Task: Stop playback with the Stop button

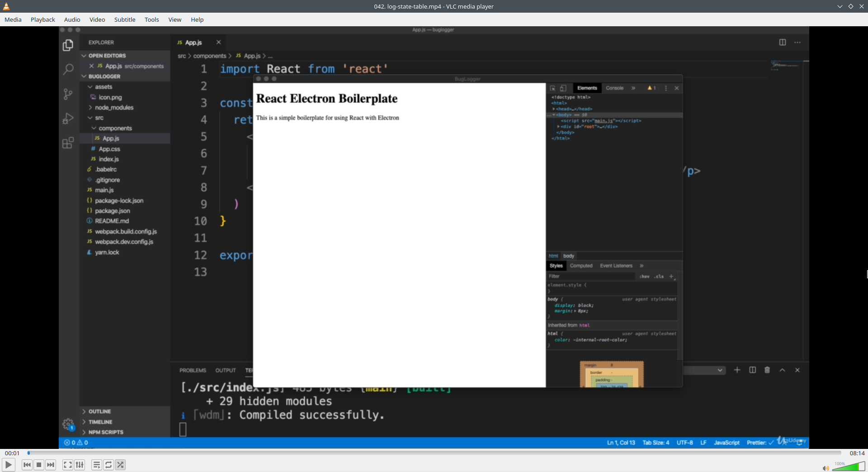Action: 39,465
